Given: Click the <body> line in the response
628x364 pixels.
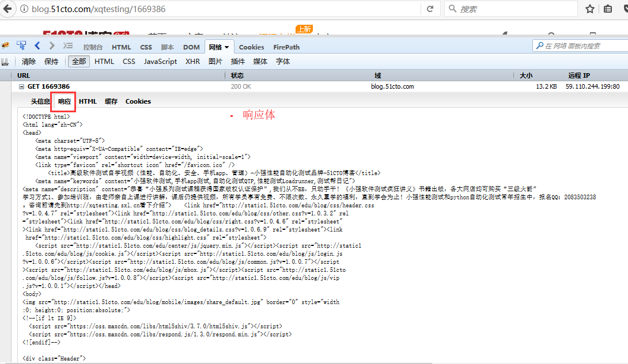Looking at the screenshot, I should click(x=32, y=294).
